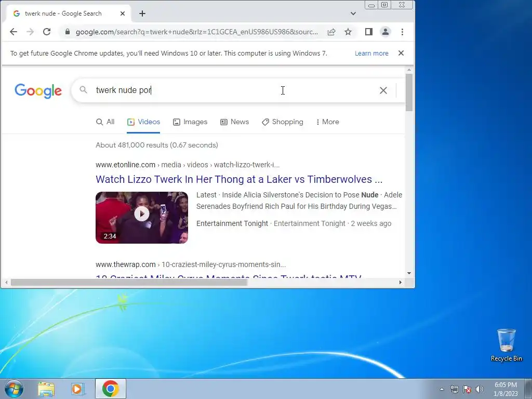Click the address bar URL
The image size is (532, 399).
[197, 32]
